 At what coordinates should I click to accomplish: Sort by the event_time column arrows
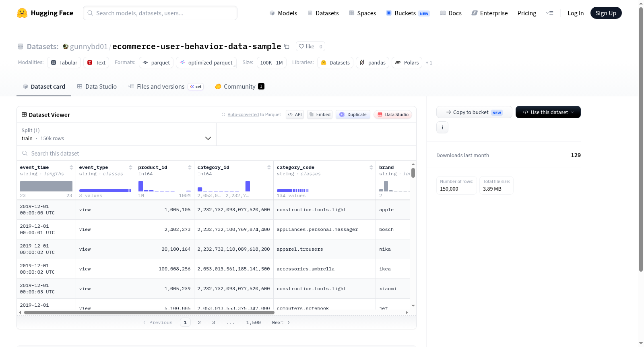[x=71, y=167]
